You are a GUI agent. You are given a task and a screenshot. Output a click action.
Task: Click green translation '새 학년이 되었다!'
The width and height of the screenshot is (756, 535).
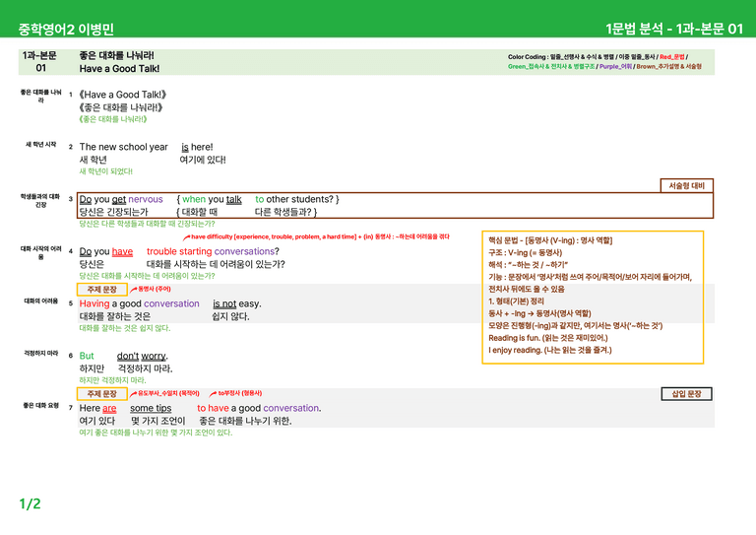click(x=105, y=171)
